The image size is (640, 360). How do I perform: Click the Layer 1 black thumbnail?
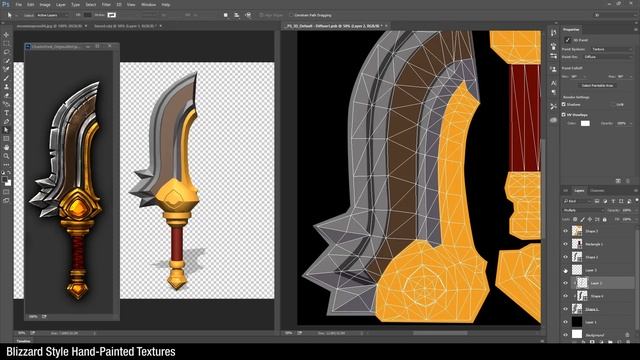[576, 322]
